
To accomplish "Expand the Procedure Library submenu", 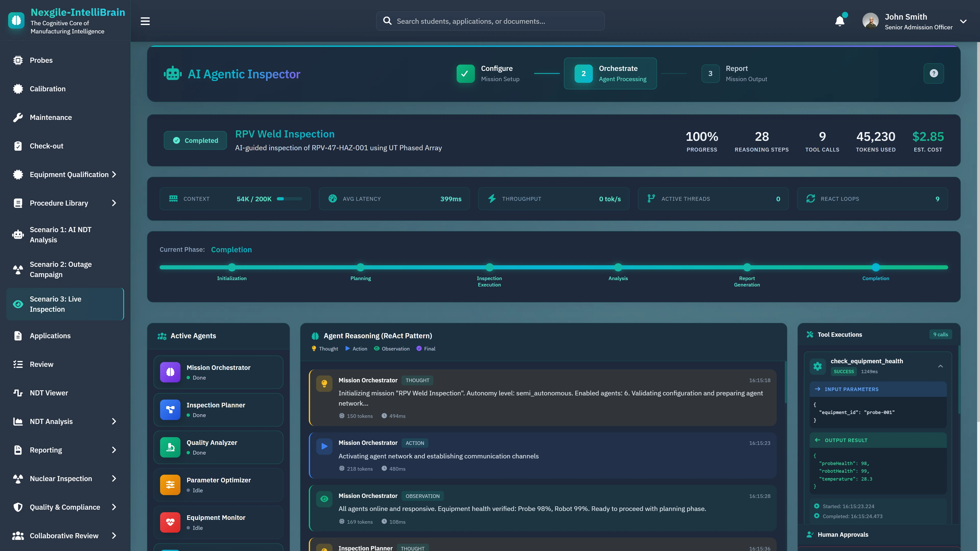I will 114,203.
